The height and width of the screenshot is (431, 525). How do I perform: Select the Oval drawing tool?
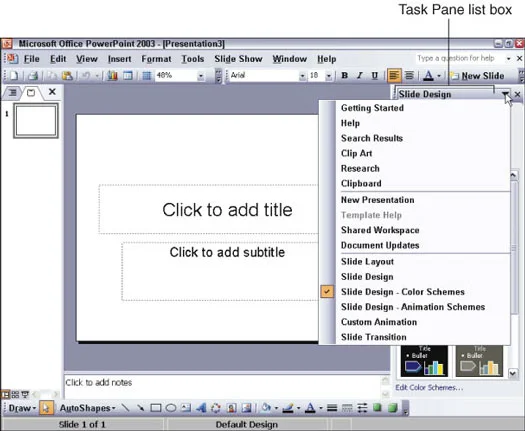coord(171,408)
